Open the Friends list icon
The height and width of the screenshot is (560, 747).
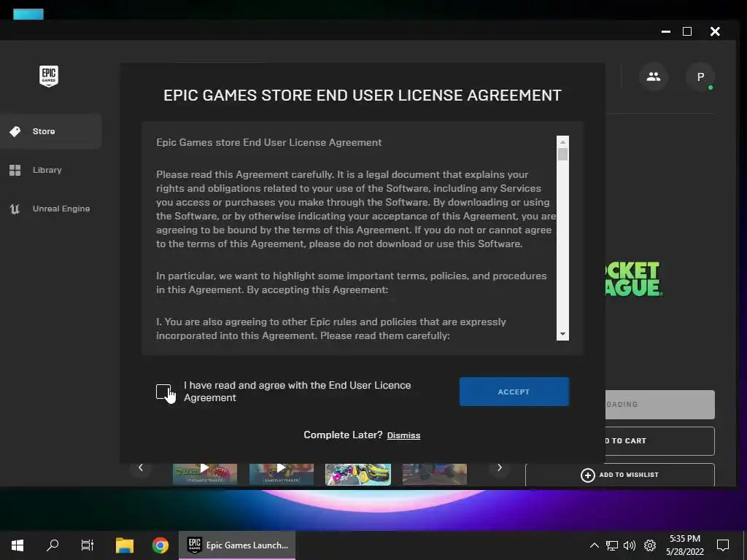653,77
